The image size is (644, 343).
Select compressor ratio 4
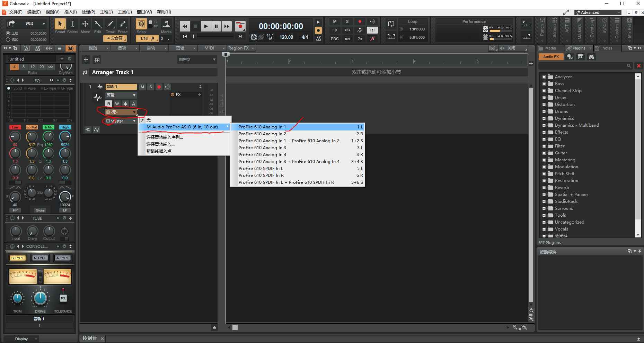coord(14,67)
